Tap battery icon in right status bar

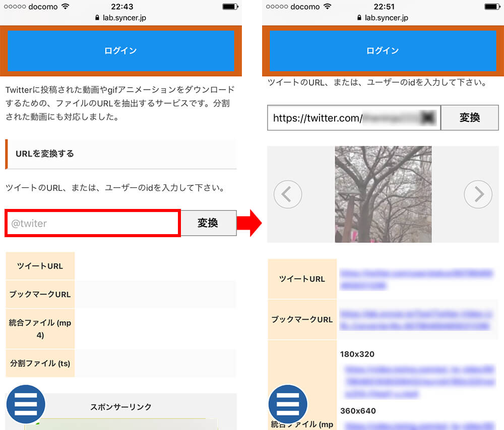click(x=492, y=7)
